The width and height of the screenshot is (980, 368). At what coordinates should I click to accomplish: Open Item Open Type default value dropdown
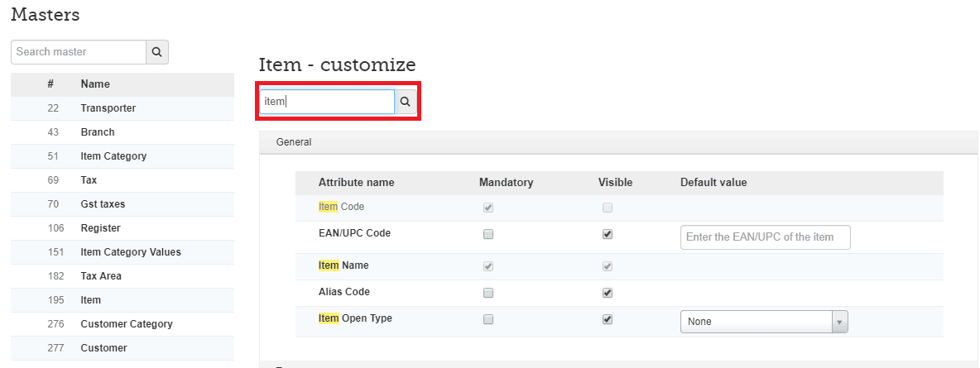[x=764, y=322]
